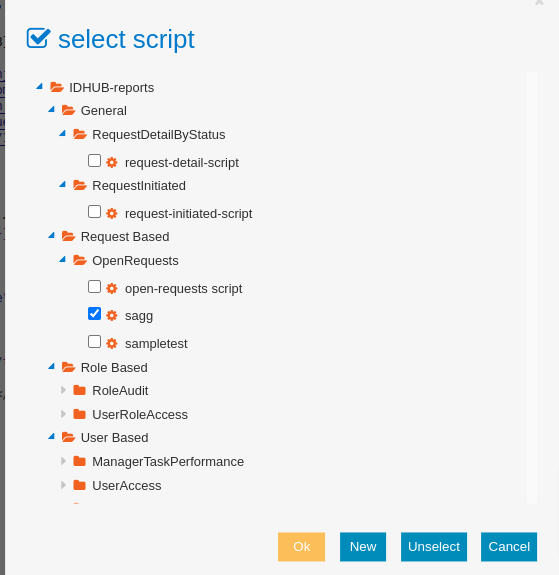
Task: Collapse the Request Based tree arrow
Action: (x=52, y=235)
